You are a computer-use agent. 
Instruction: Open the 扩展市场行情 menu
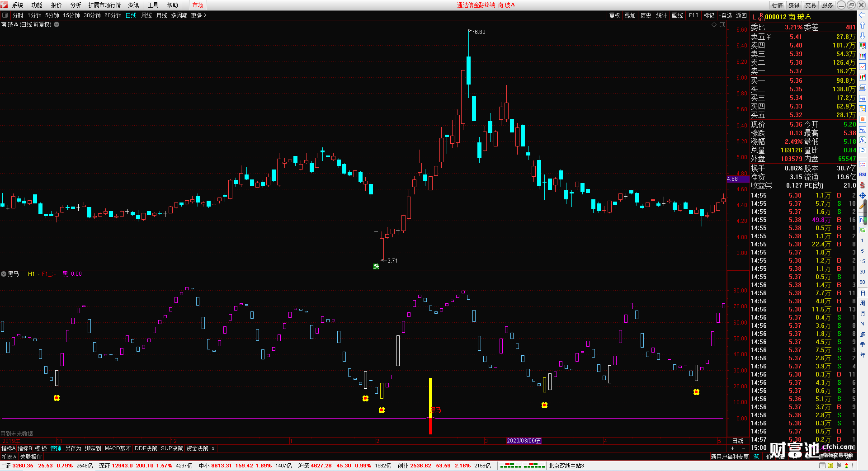[105, 5]
